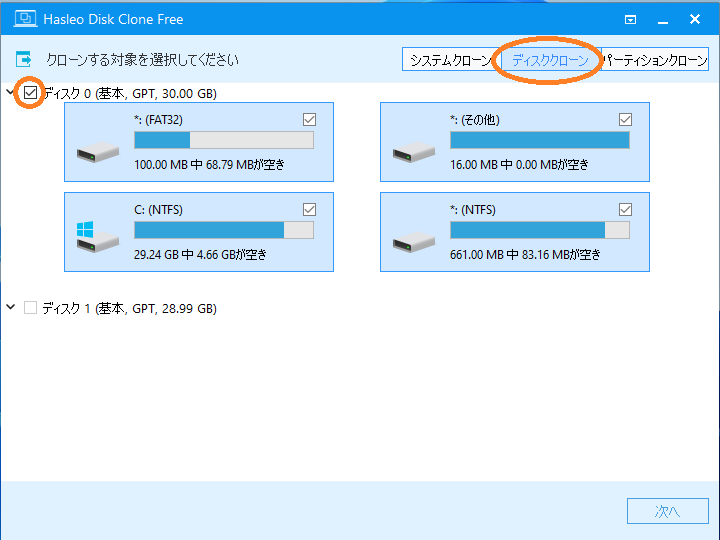Click the text 661.00 MB 中 83.16 MBが空き
Screen dimensions: 720x540
tap(525, 254)
